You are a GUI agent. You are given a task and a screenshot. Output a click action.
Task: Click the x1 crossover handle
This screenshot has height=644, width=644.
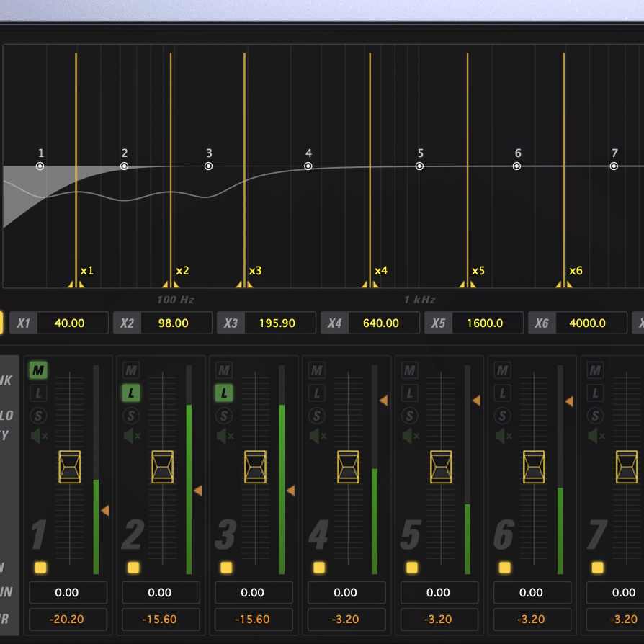pos(76,285)
